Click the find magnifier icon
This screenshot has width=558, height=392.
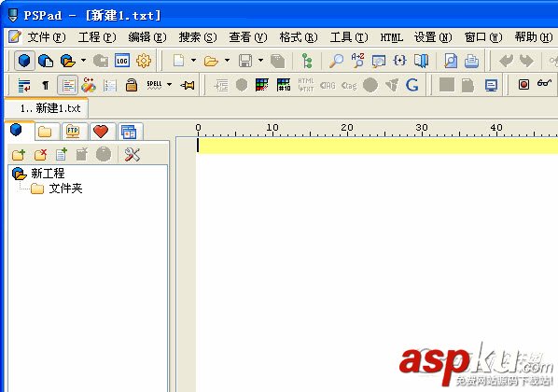pyautogui.click(x=336, y=61)
